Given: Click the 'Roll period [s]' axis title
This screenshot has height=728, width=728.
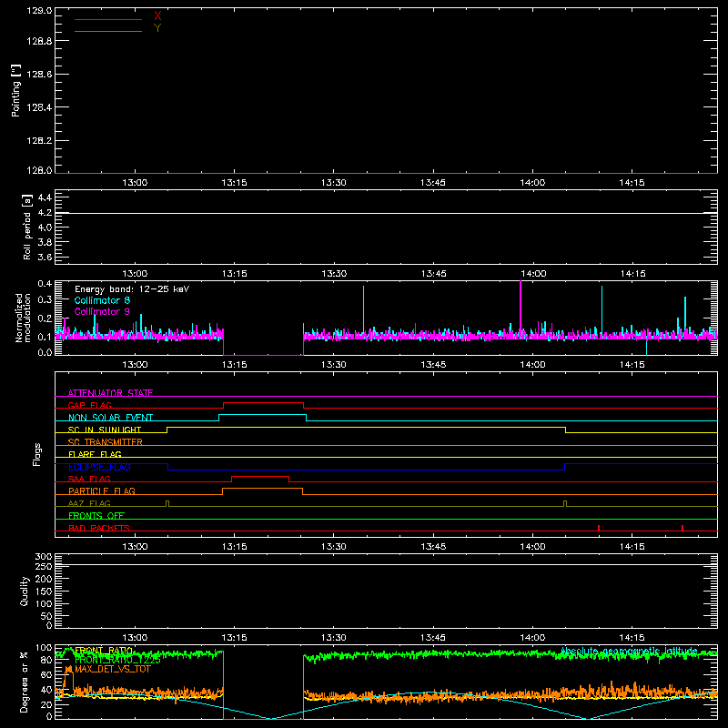Looking at the screenshot, I should click(27, 227).
